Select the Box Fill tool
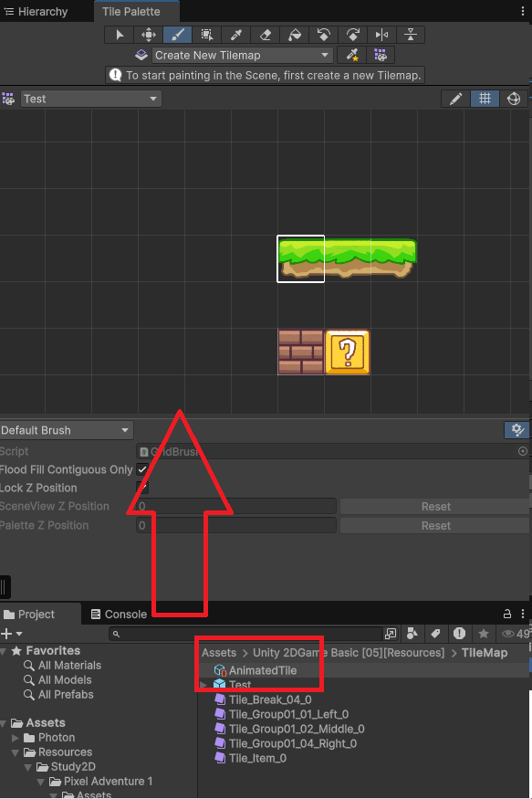Viewport: 532px width, 799px height. (207, 35)
